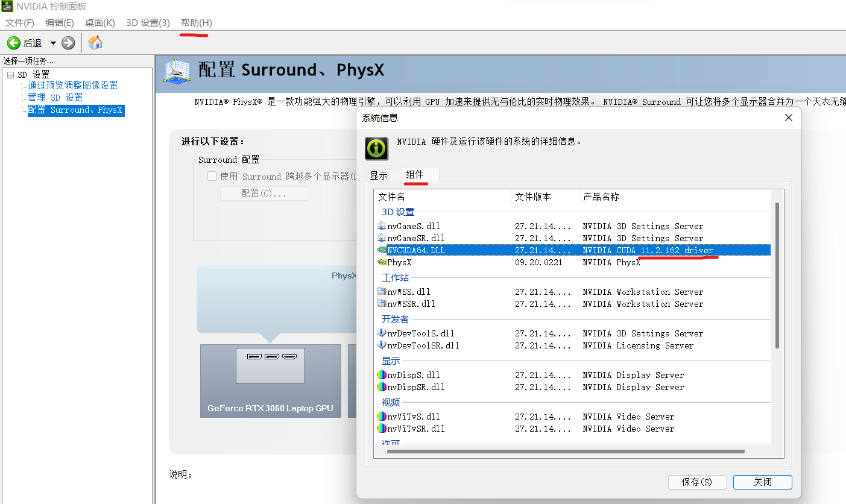Open the 编辑(E) menu
846x504 pixels.
coord(60,23)
